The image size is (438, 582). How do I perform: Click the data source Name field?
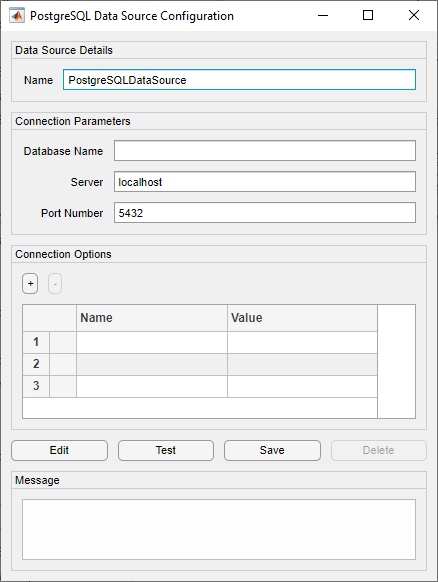tap(239, 80)
